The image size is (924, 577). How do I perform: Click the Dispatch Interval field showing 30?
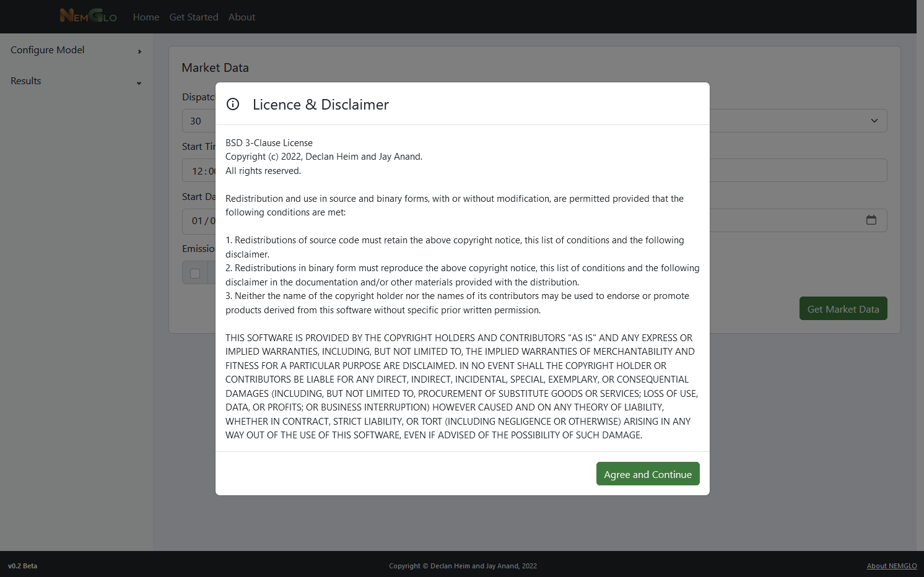coord(534,121)
